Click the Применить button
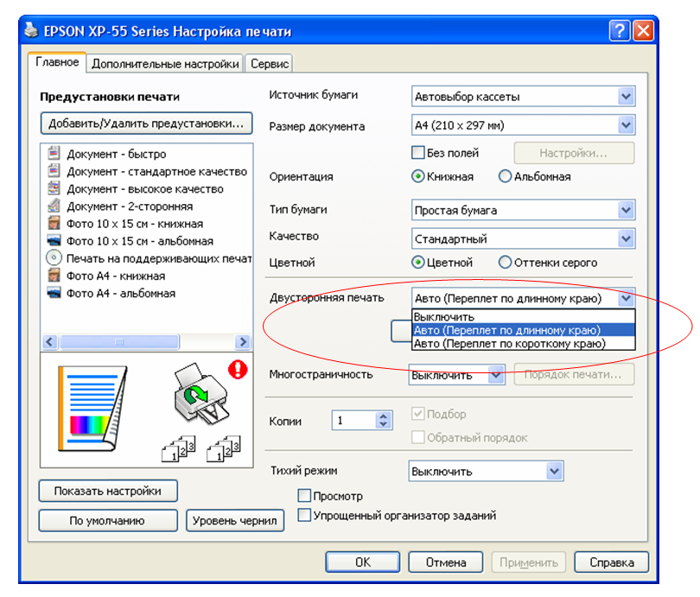The height and width of the screenshot is (597, 700). click(x=529, y=562)
